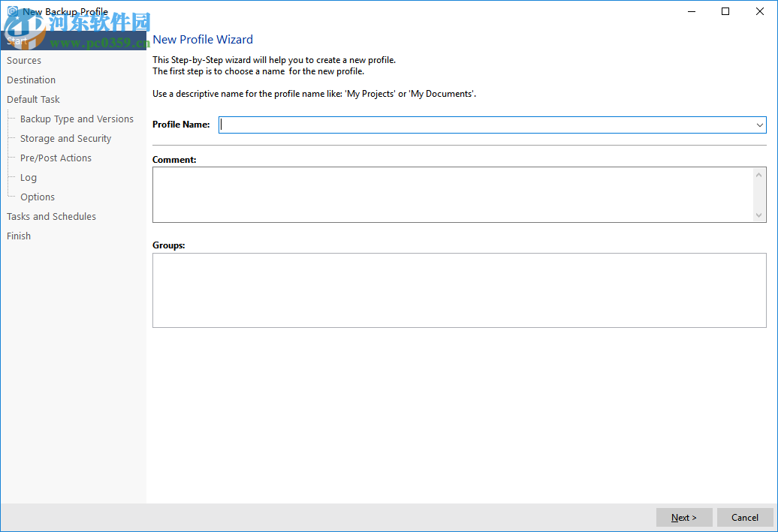Open Pre/Post Actions page
This screenshot has height=532, width=778.
click(56, 158)
